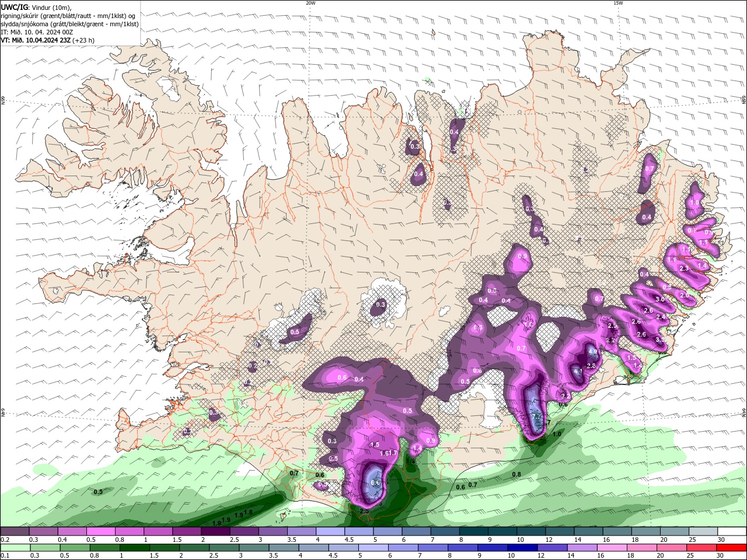Click the darkest green 1–1.5 rain swatch
Image resolution: width=747 pixels, height=560 pixels.
coord(134,548)
